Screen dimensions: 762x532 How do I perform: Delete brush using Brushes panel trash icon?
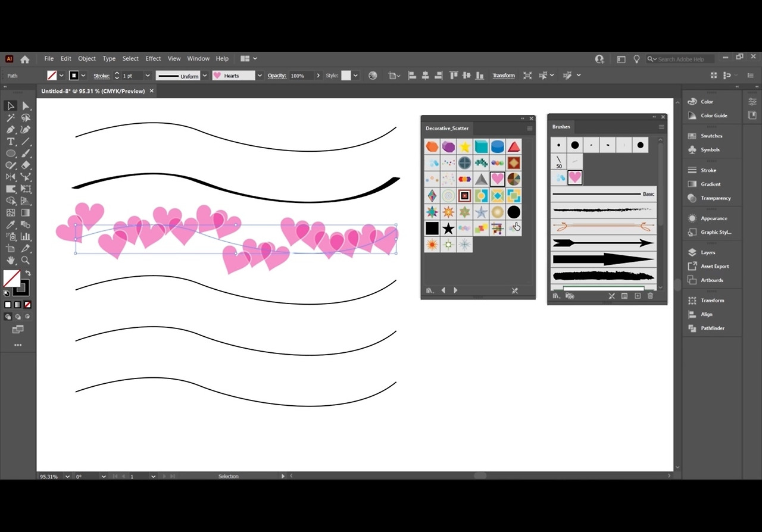(x=650, y=296)
